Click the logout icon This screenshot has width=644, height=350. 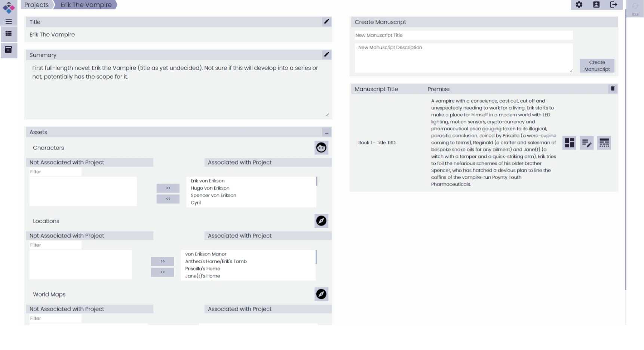click(x=614, y=5)
